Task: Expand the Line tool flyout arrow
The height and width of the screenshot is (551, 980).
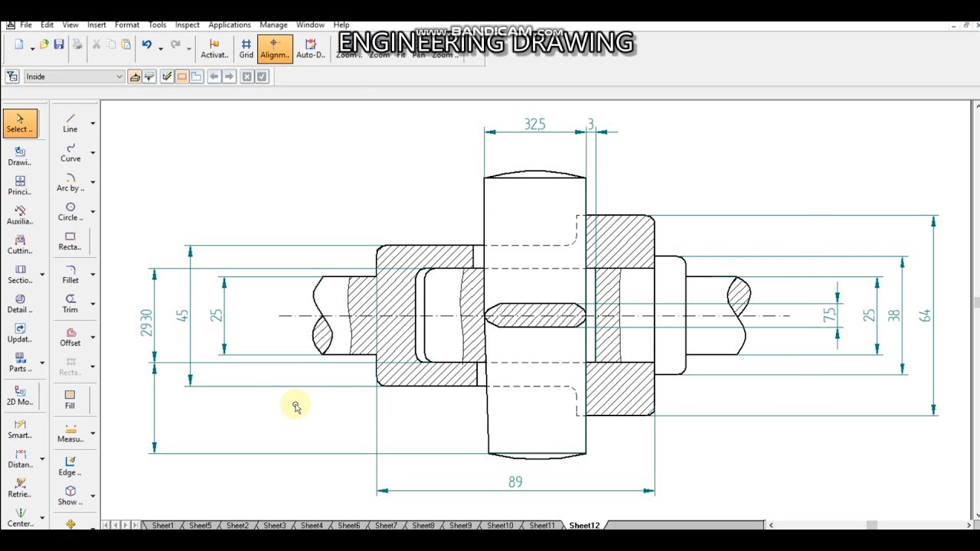Action: tap(93, 123)
